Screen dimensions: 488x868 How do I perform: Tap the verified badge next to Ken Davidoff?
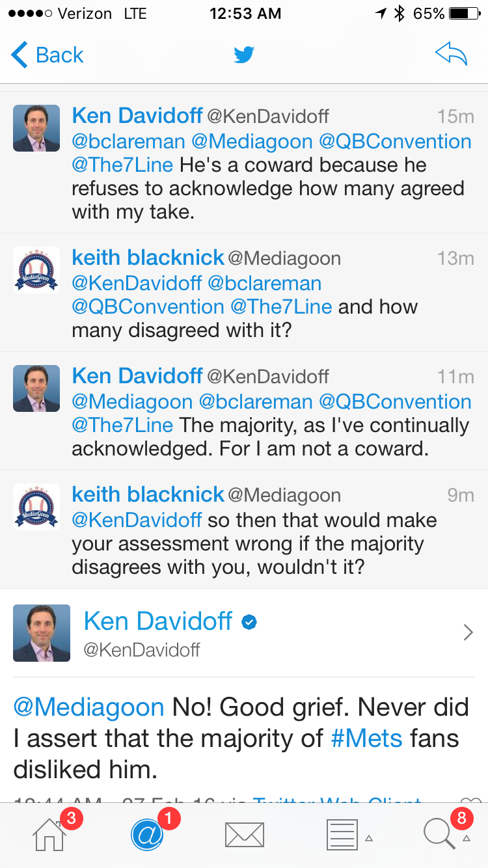click(249, 623)
